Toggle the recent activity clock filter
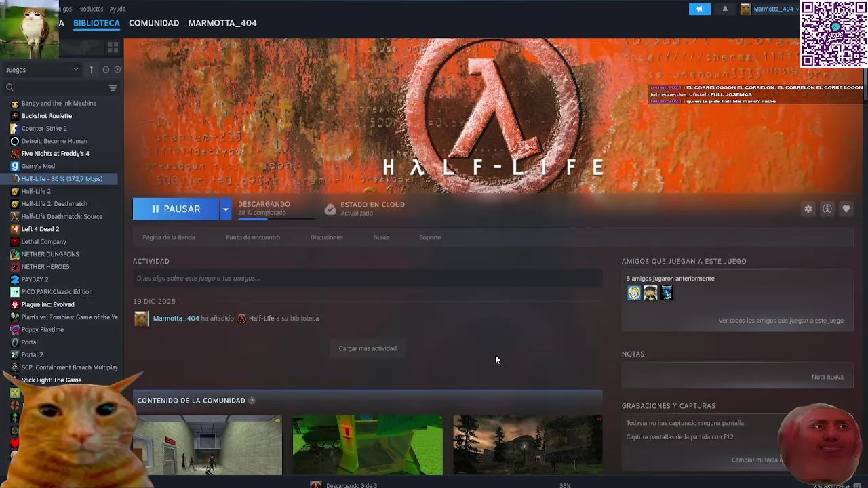 pos(106,70)
